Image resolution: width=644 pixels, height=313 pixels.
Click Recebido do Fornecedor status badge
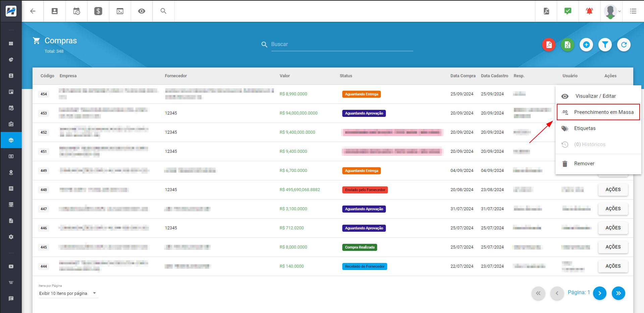[365, 267]
